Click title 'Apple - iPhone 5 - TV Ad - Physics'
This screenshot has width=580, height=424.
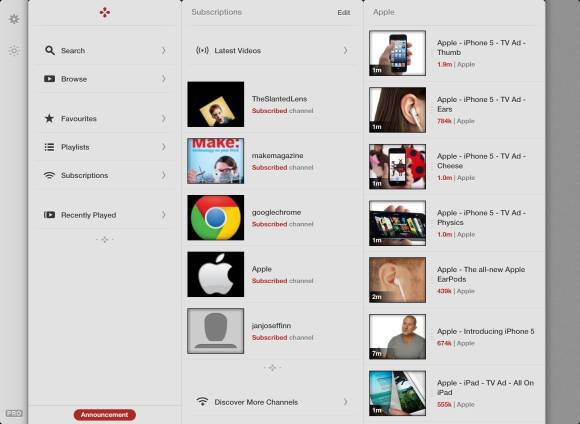[x=481, y=218]
